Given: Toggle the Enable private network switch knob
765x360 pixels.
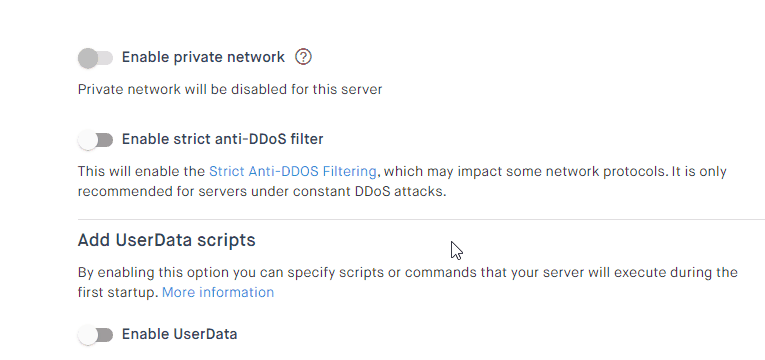Looking at the screenshot, I should (x=88, y=58).
